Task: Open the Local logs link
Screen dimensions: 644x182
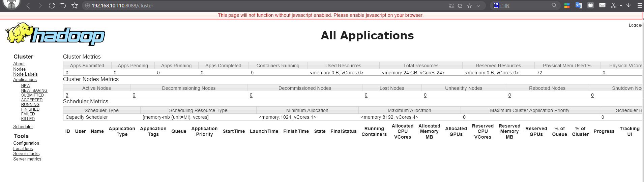Action: pos(23,149)
